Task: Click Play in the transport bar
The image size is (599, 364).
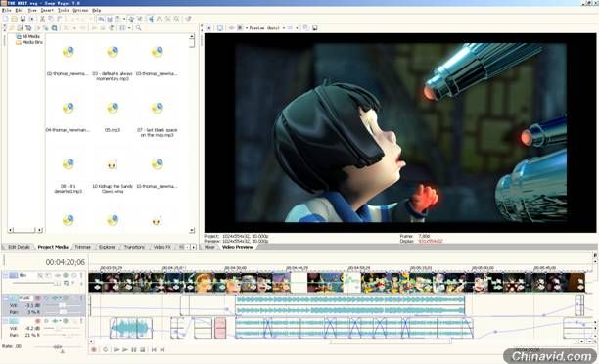Action: (125, 349)
